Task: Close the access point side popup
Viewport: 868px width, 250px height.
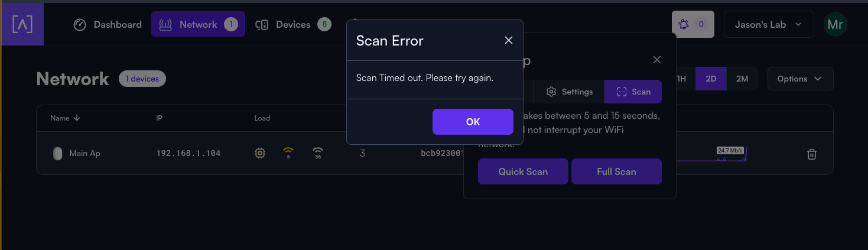Action: pos(656,60)
